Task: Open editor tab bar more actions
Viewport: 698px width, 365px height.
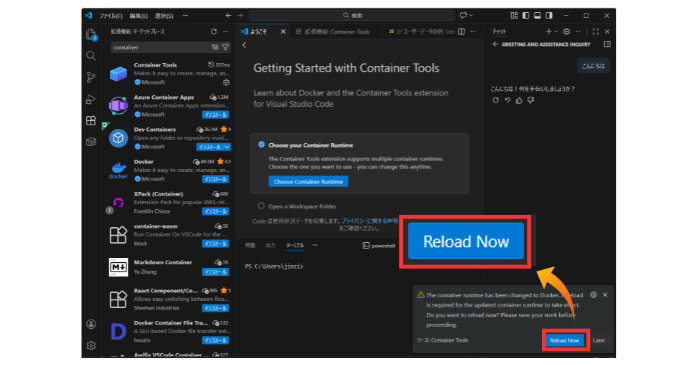Action: [x=473, y=32]
